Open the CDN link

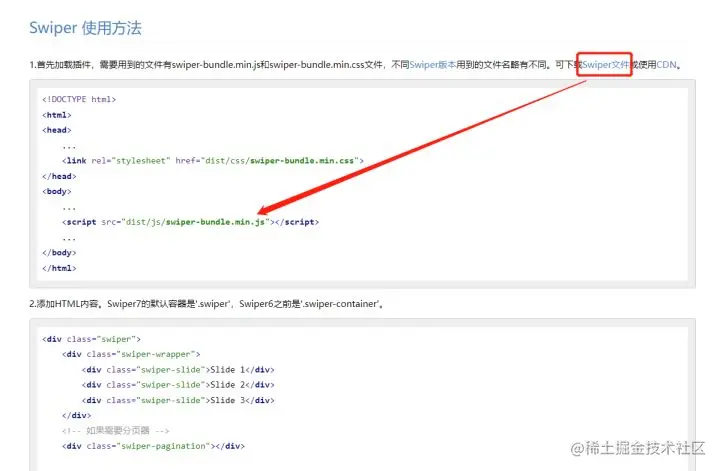(x=666, y=65)
